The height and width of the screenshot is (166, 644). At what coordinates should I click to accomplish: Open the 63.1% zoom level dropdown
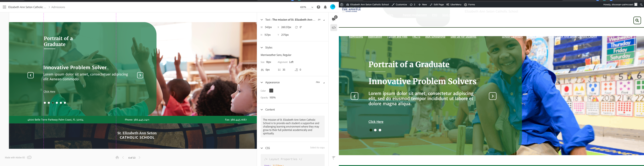(307, 7)
